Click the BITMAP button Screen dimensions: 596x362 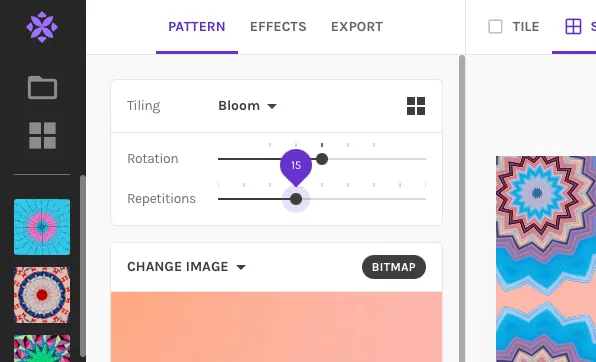[x=394, y=267]
